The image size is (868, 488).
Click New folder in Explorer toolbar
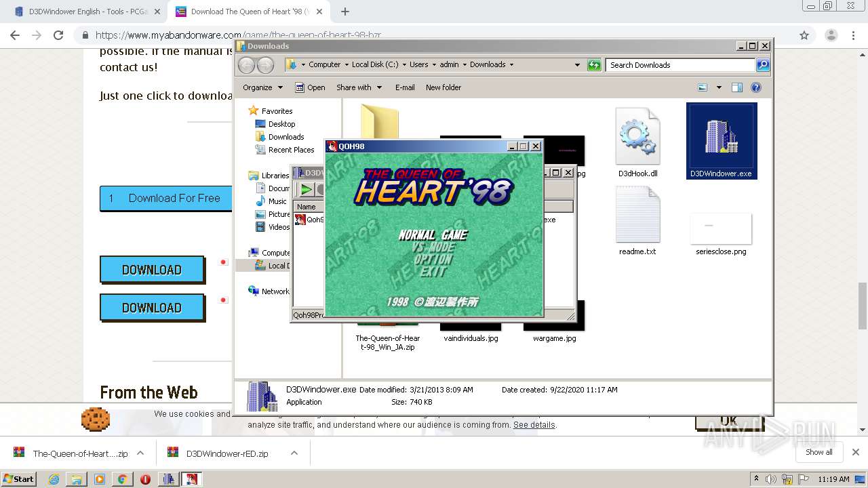coord(443,87)
